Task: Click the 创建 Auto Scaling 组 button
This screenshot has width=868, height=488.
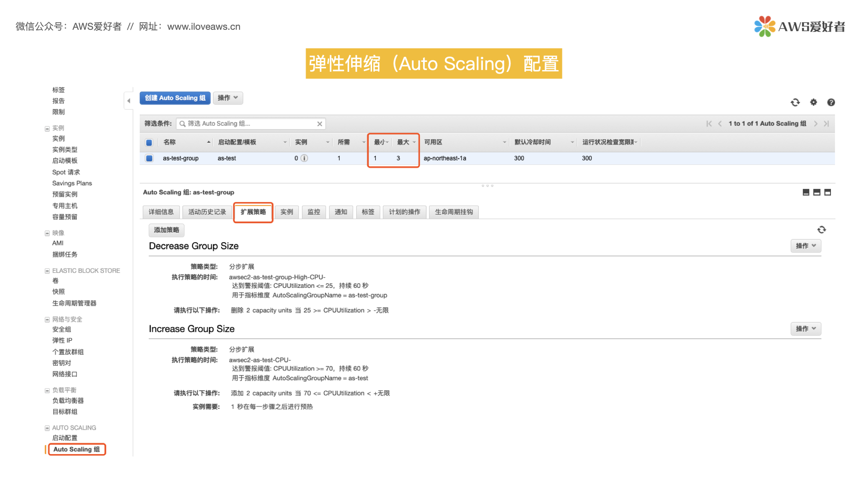Action: point(175,98)
